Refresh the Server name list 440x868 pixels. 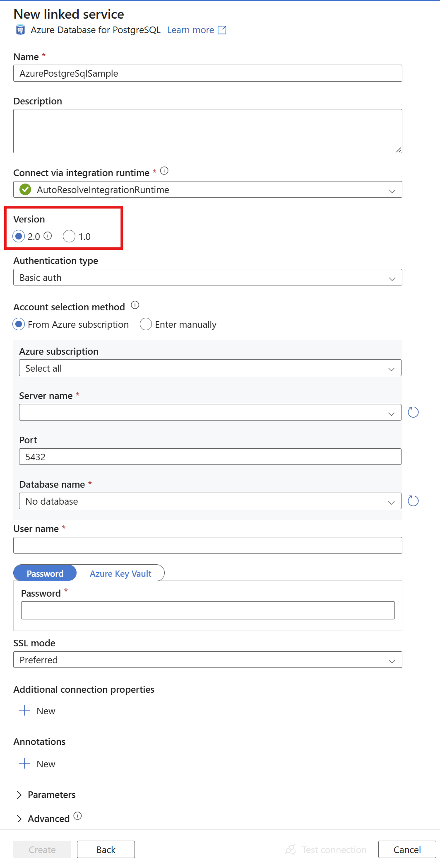(413, 412)
